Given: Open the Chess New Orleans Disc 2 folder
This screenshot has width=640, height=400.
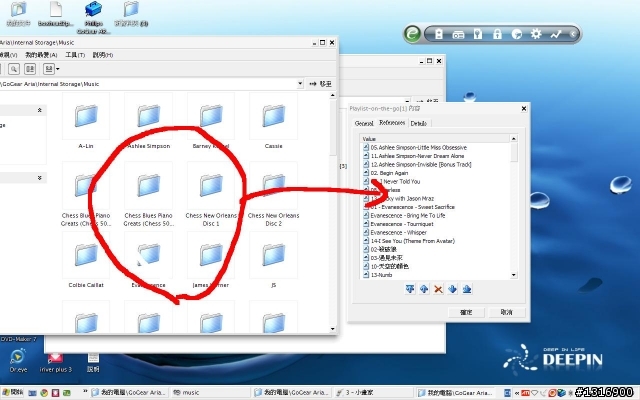Looking at the screenshot, I should tap(273, 194).
